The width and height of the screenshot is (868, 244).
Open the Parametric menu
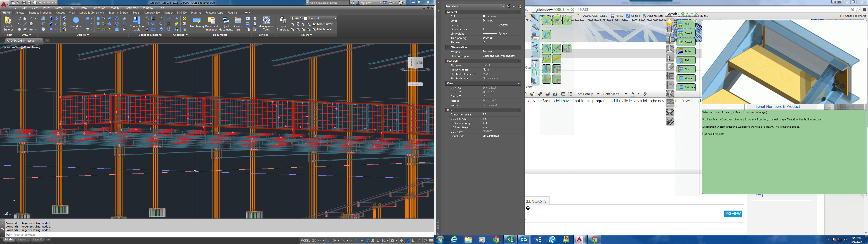[131, 8]
